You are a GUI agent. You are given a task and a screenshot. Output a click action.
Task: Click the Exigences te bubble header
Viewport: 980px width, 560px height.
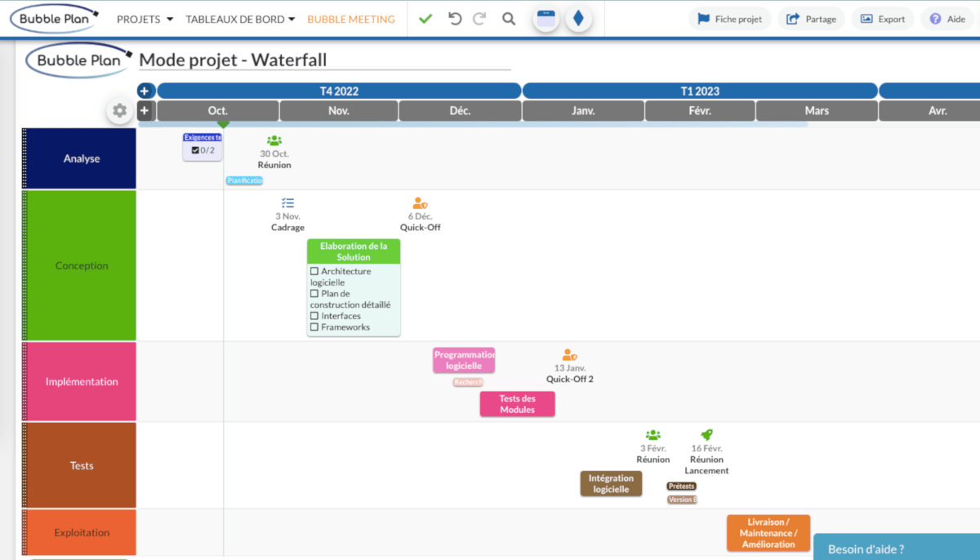click(203, 138)
